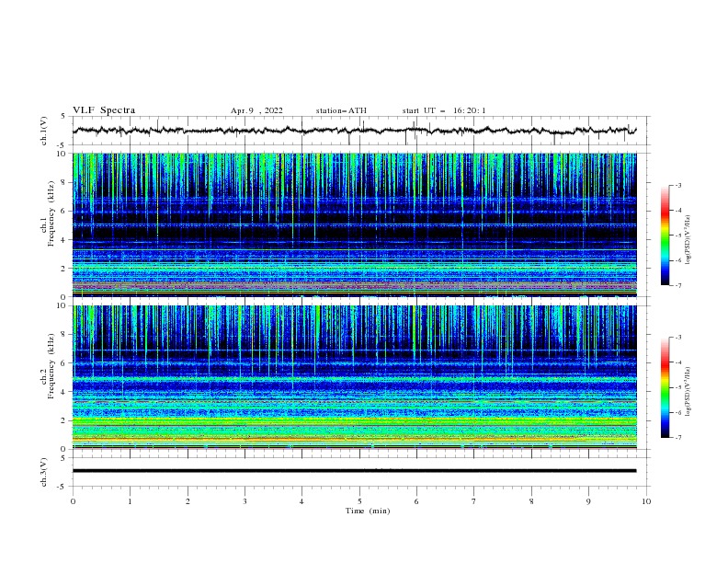Select the date 'Apr. 9 , 2022'
Screen dimensions: 728x563
click(256, 110)
